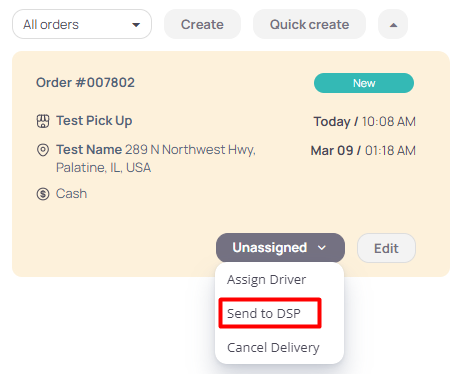Click the location pin icon
This screenshot has height=374, width=456.
tap(43, 150)
